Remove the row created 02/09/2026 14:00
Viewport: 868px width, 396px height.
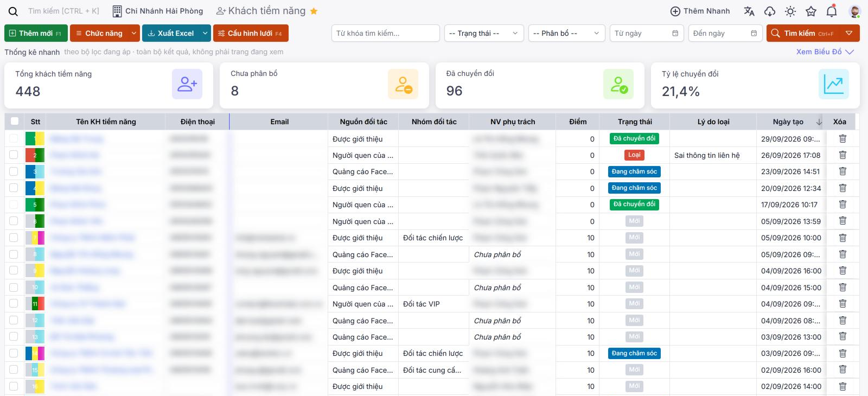pos(843,386)
